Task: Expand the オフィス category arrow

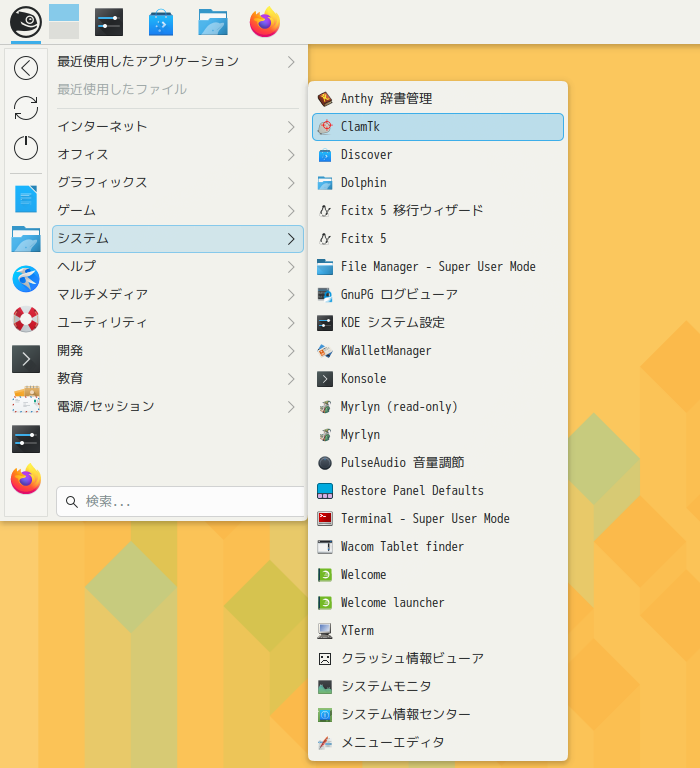Action: [x=291, y=155]
